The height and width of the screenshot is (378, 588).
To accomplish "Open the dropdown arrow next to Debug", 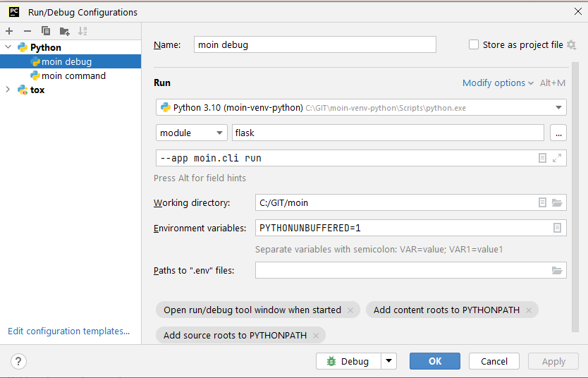I will click(389, 361).
